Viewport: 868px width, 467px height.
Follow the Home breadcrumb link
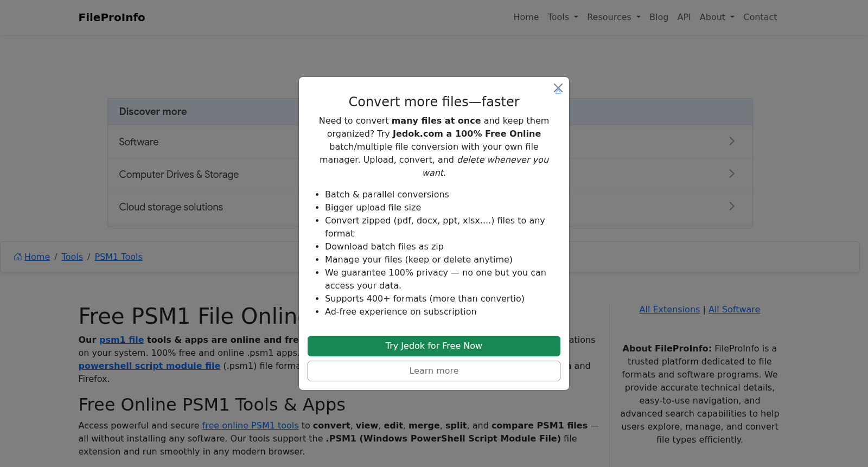[37, 257]
